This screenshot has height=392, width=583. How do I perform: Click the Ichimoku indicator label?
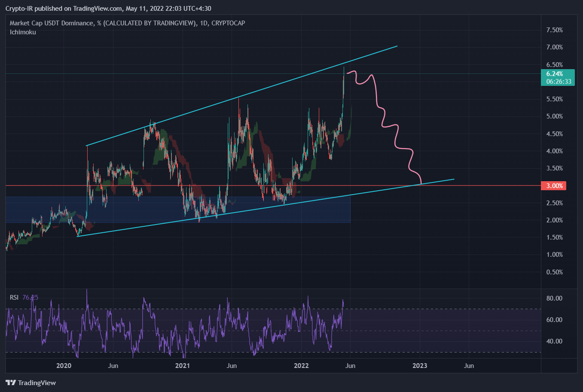pyautogui.click(x=23, y=32)
